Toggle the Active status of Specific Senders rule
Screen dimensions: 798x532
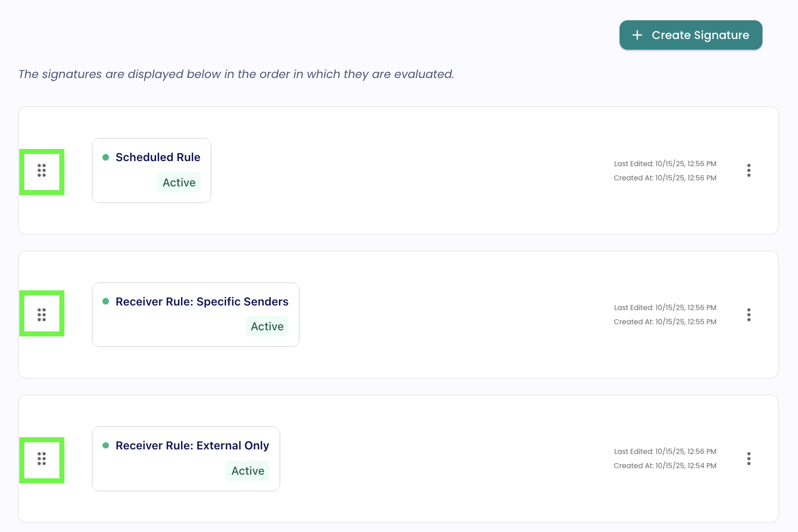click(x=267, y=326)
